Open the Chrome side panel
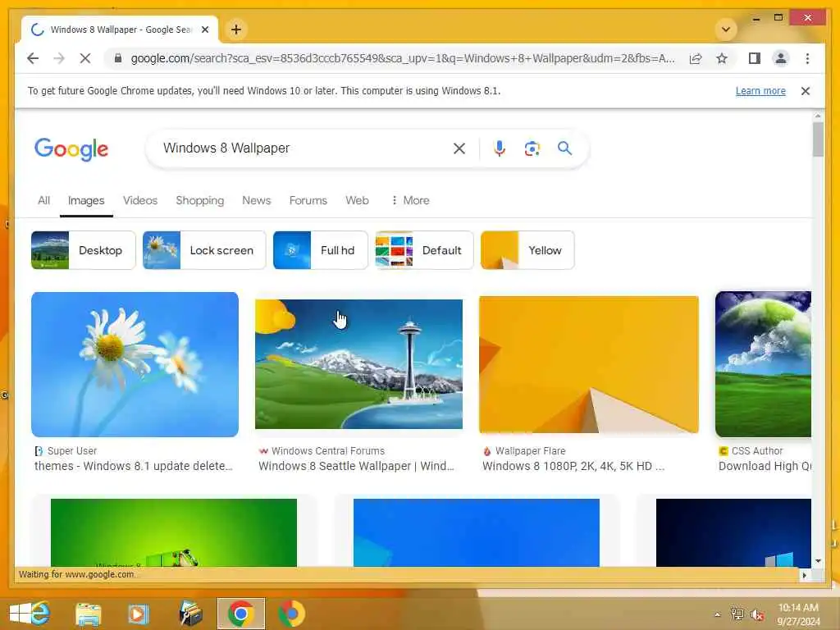The width and height of the screenshot is (840, 630). tap(755, 58)
